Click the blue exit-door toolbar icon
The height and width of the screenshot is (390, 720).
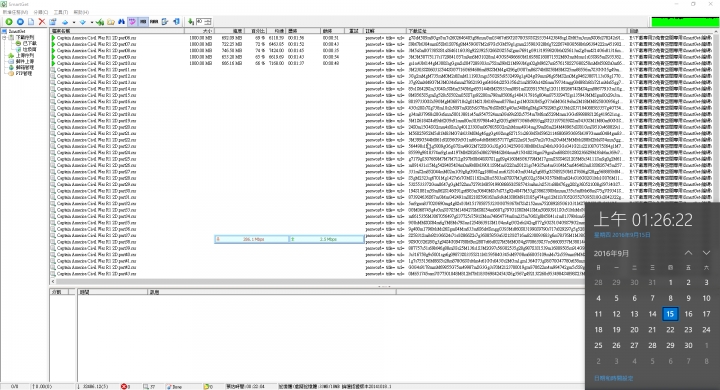[x=176, y=22]
